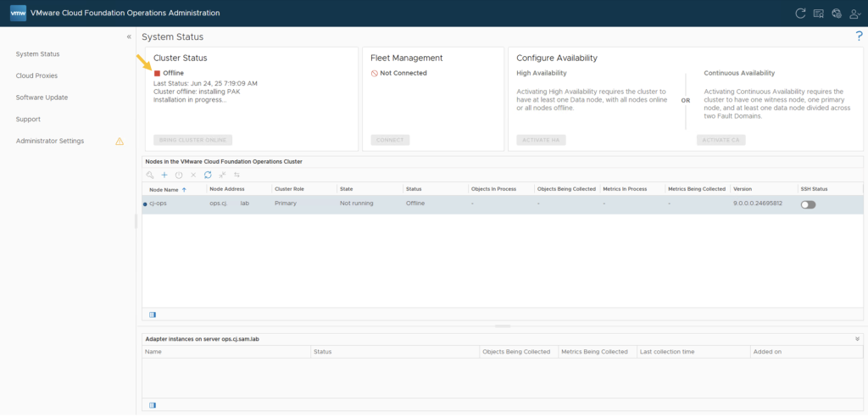Screen dimensions: 868x418
Task: Click the Not running state cell
Action: point(357,203)
